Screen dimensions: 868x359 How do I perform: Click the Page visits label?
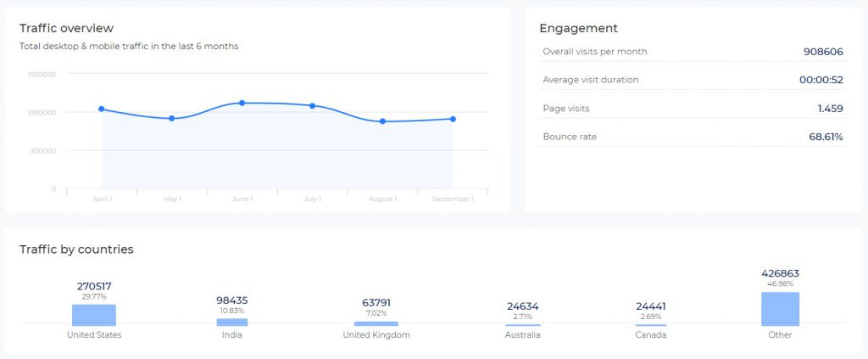[x=566, y=109]
